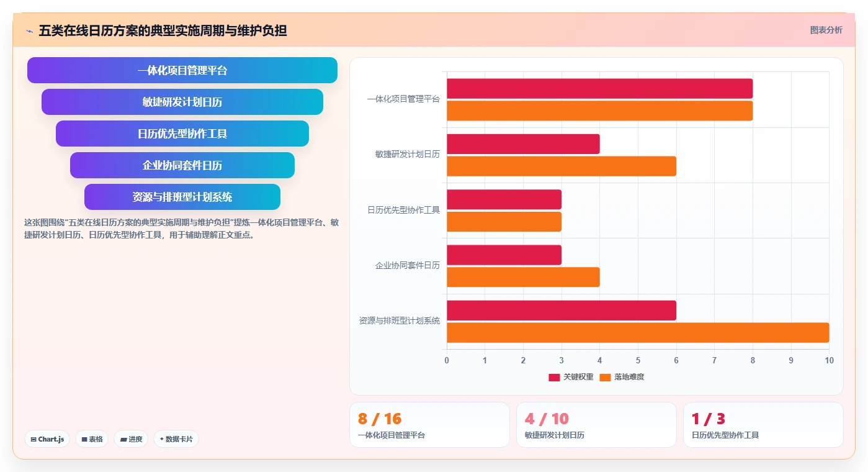The width and height of the screenshot is (868, 472).
Task: Click the red bar for 一体化项目管理平台
Action: point(599,89)
